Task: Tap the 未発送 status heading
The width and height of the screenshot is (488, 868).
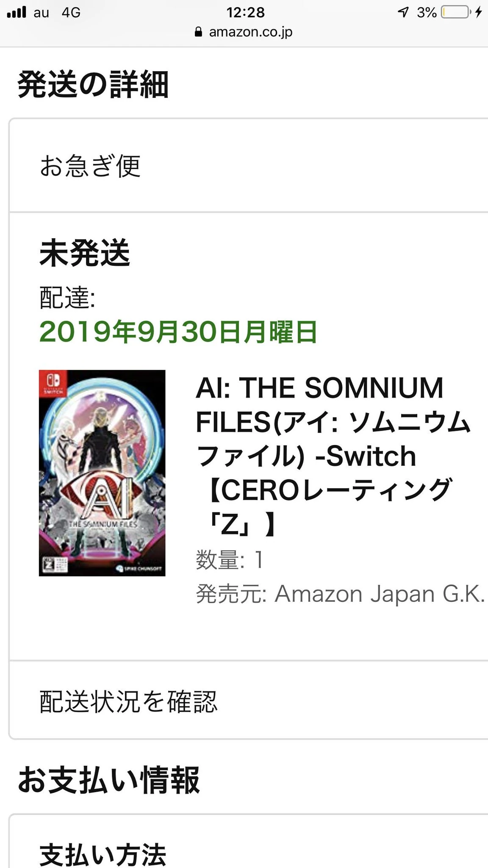Action: [x=85, y=253]
